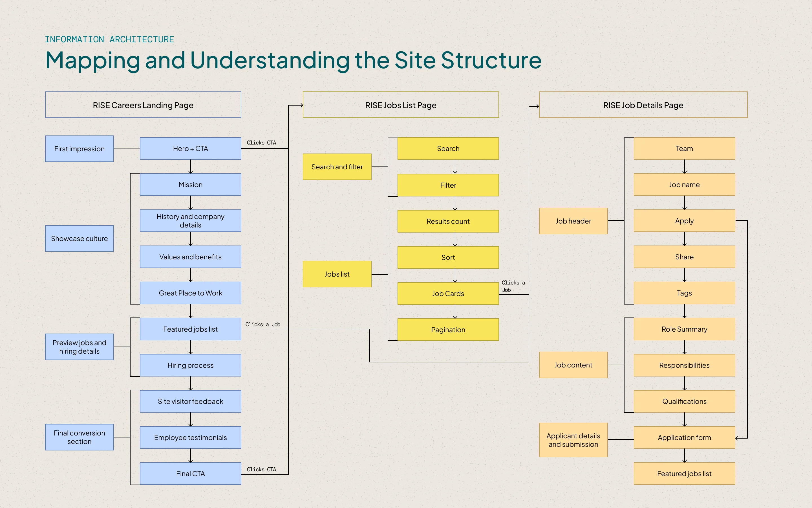Screen dimensions: 812x508
Task: Click the Sort box
Action: [x=448, y=257]
